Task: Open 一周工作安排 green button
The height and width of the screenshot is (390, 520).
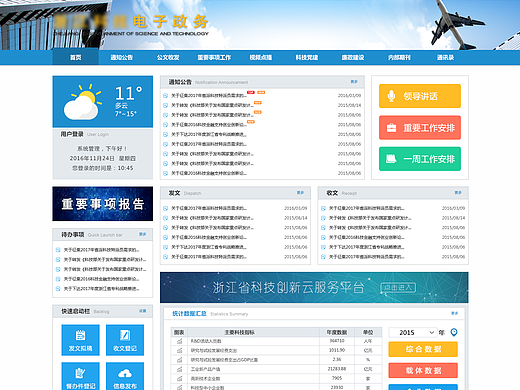Action: click(420, 159)
